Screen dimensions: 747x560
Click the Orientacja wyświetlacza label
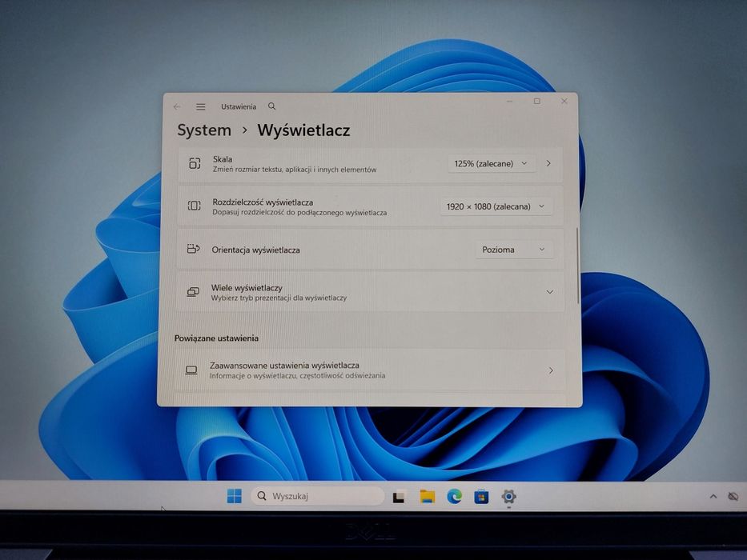tap(256, 250)
